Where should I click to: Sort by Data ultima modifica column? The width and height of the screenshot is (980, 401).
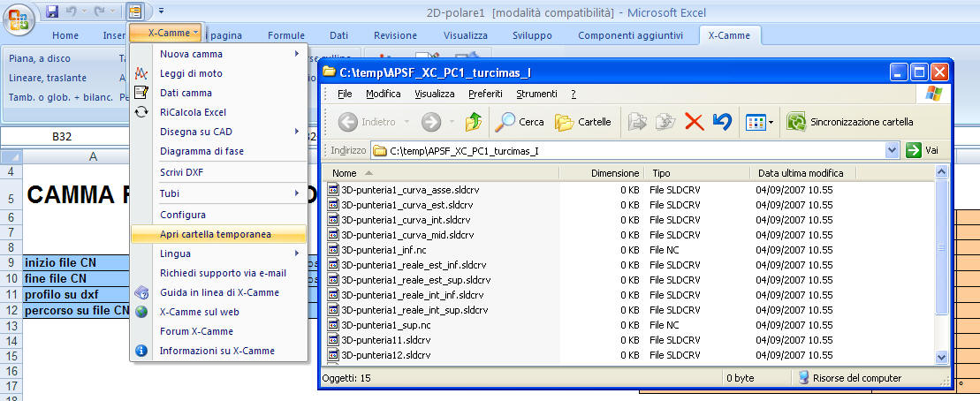[x=801, y=173]
